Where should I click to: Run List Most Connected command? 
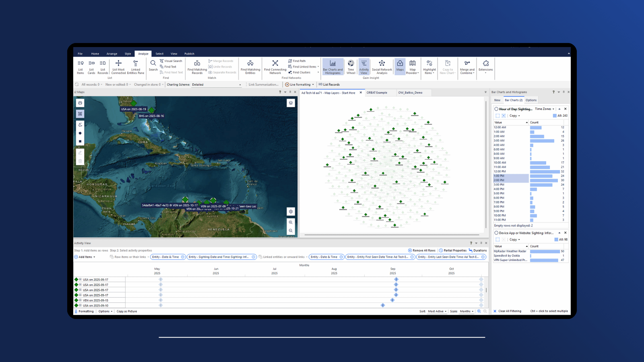(x=118, y=67)
